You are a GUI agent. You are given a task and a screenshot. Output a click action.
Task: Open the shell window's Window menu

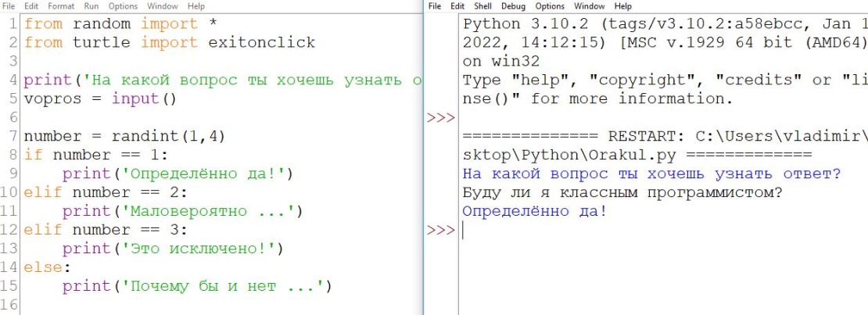(589, 6)
